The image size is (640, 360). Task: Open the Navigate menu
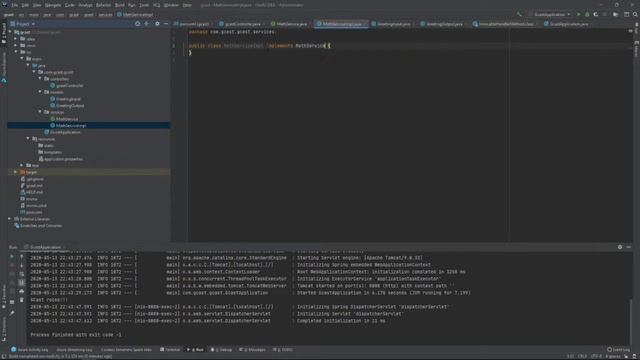(53, 5)
